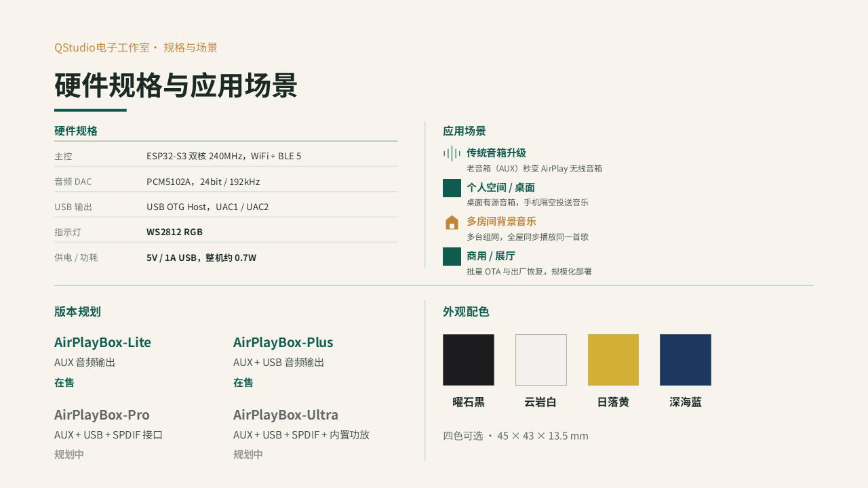The image size is (868, 488).
Task: Select the 曜石黑 black color swatch
Action: [469, 360]
